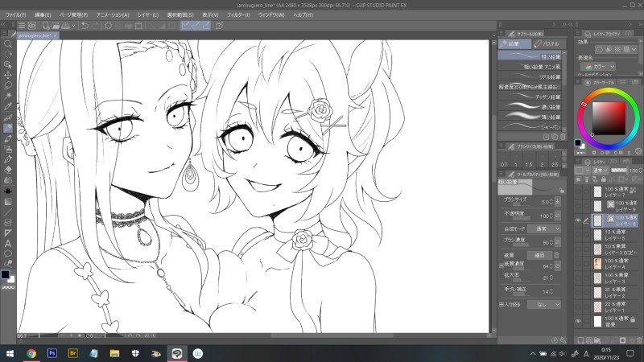Click Clear (dotted circle) icon in command bar
The width and height of the screenshot is (644, 362).
[108, 26]
